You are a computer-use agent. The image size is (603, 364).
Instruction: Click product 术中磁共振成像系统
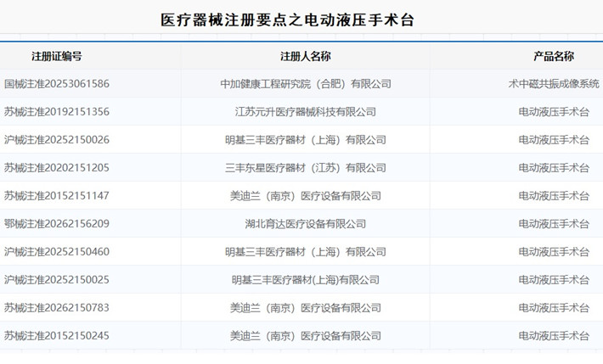pos(554,84)
